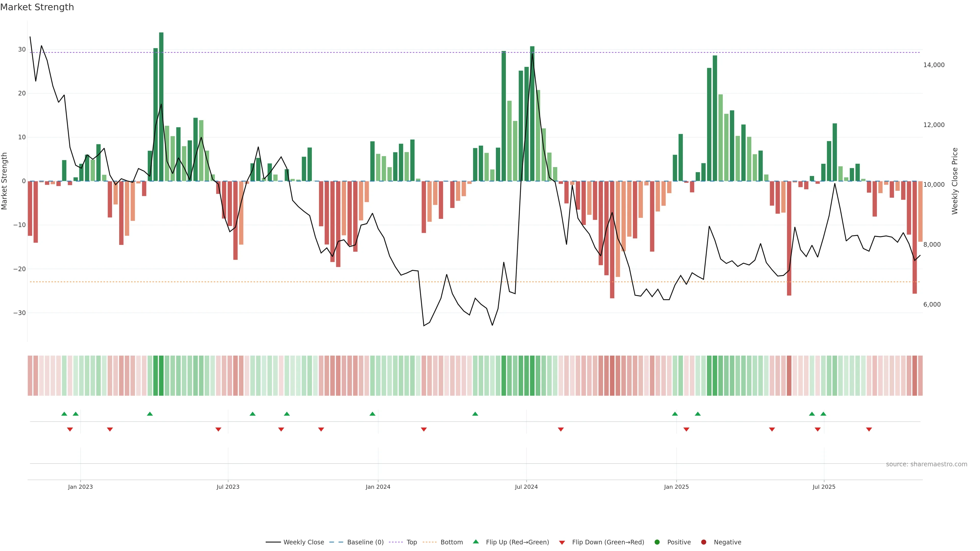This screenshot has width=980, height=551.
Task: Click the Market Strength chart title
Action: point(37,7)
